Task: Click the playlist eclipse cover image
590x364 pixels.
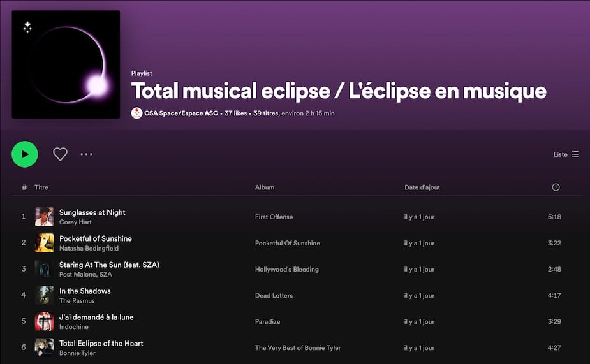Action: coord(66,64)
